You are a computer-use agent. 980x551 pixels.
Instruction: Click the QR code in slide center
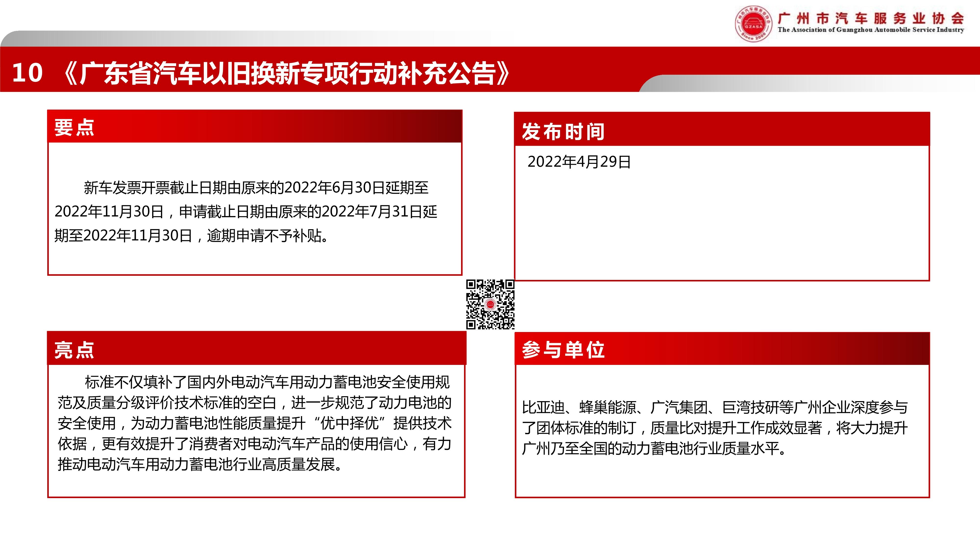(490, 304)
